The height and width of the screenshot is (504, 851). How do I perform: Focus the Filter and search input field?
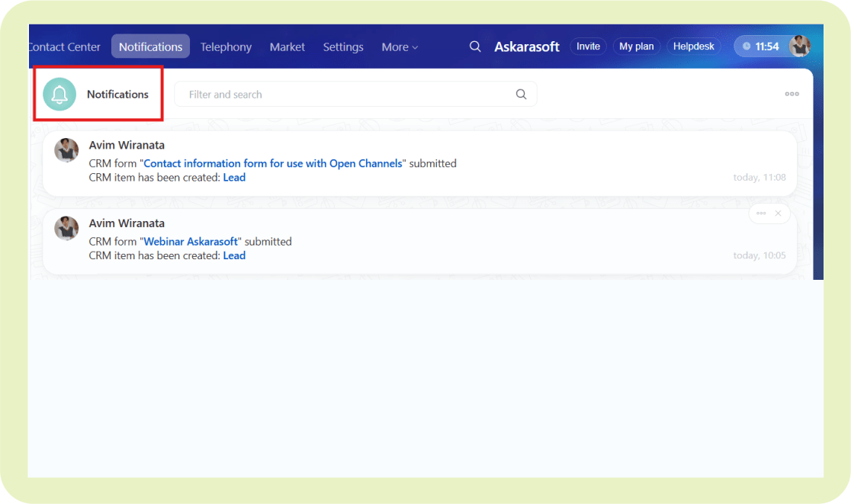[343, 95]
